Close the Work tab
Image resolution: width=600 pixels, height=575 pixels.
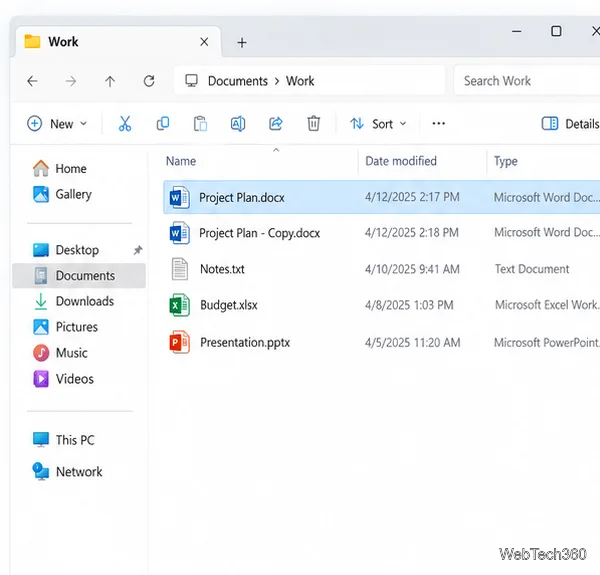point(204,42)
